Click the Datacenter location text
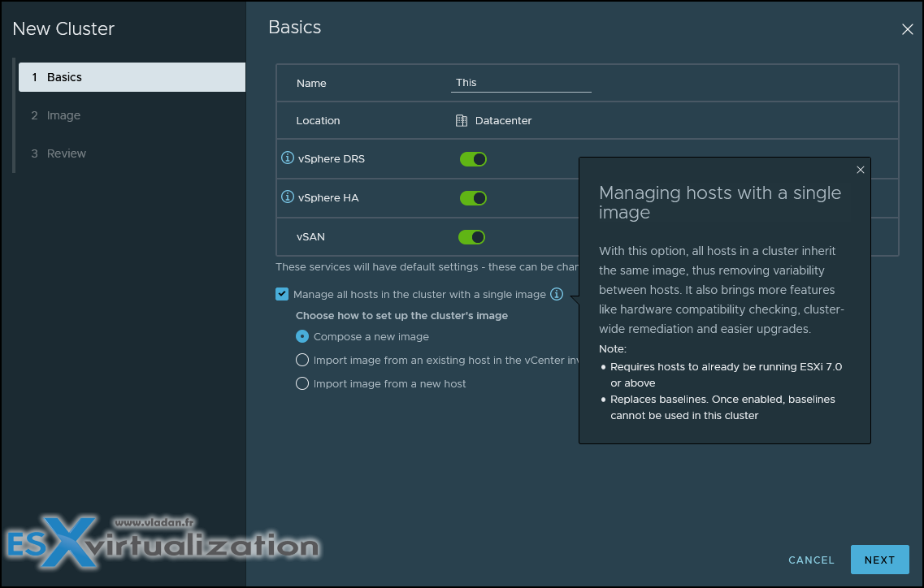Screen dimensions: 924x588 503,121
